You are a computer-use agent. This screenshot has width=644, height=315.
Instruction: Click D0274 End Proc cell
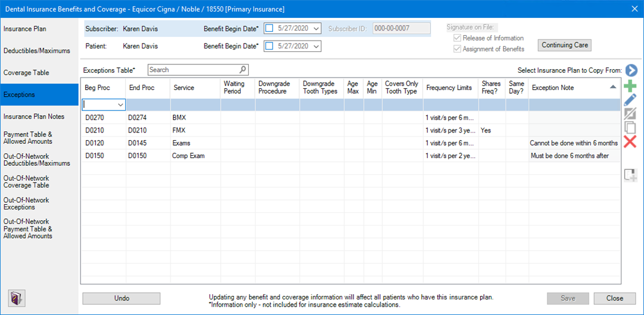148,118
